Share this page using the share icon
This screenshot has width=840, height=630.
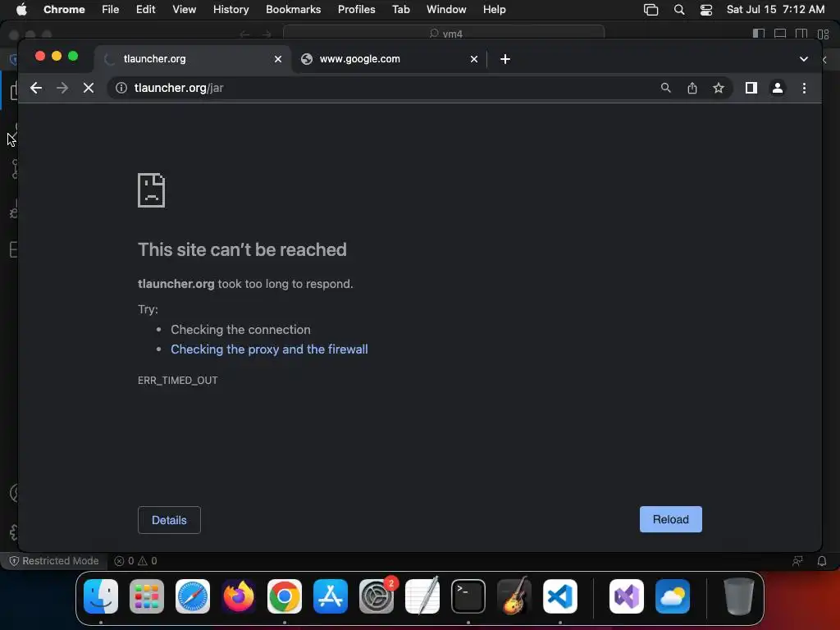[692, 88]
